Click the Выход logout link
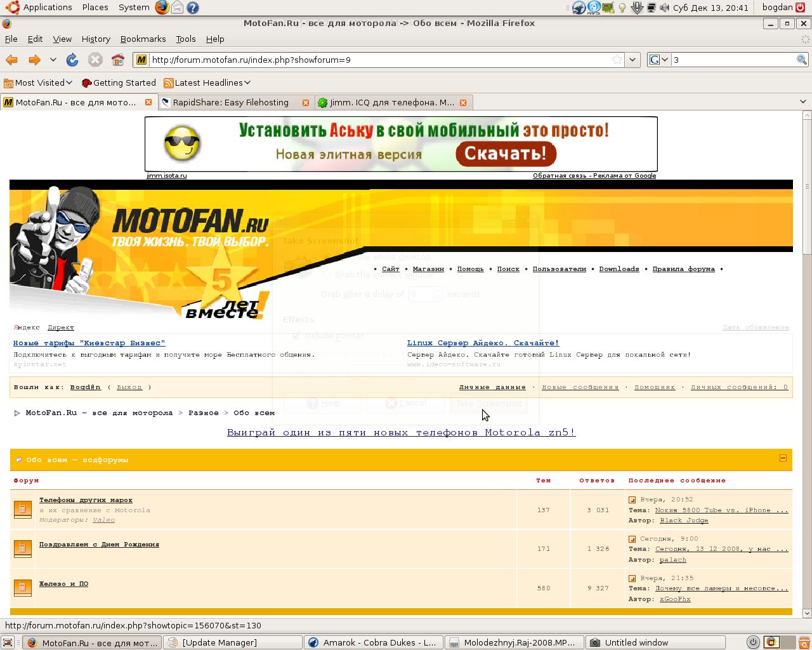The image size is (812, 650). (x=129, y=387)
